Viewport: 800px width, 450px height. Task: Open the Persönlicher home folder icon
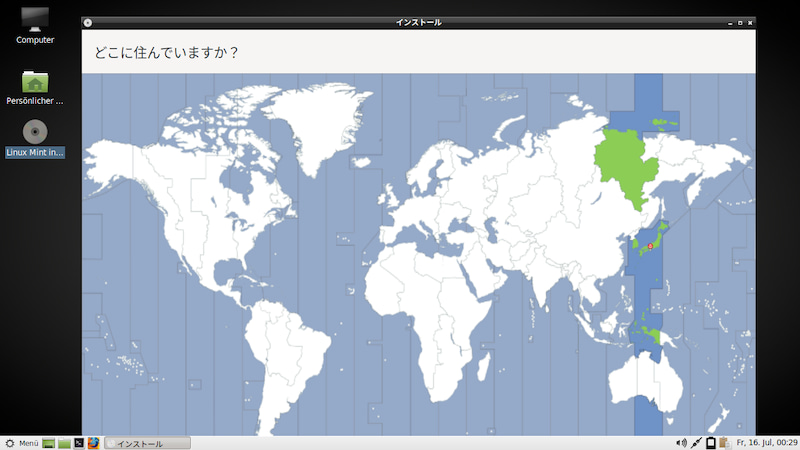point(35,87)
